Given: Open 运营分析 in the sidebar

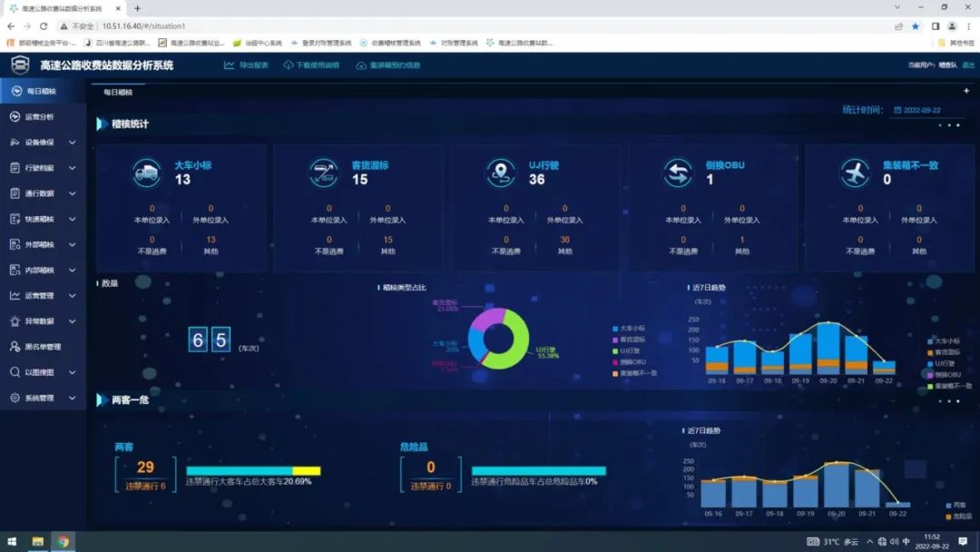Looking at the screenshot, I should (39, 117).
